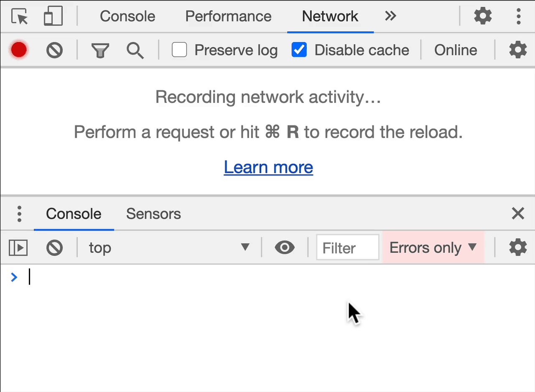Screen dimensions: 535x392
Task: Stop recording network log with red button
Action: 19,50
